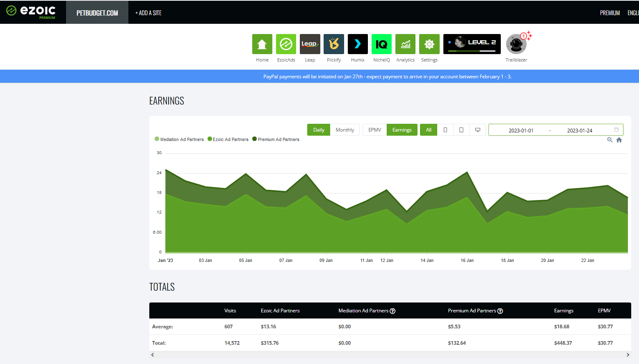Click the Ezoic Ad Partners column header
639x364 pixels.
point(280,311)
